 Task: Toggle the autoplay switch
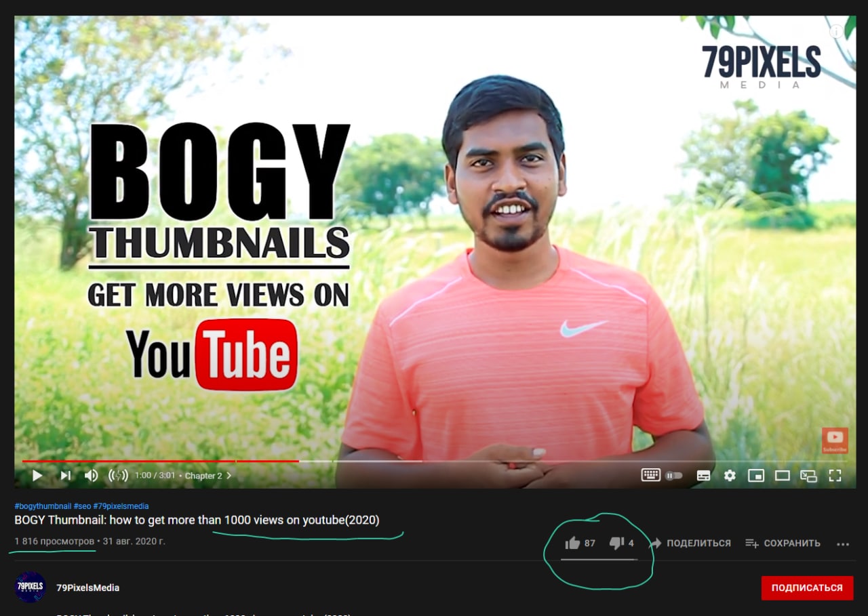(673, 476)
